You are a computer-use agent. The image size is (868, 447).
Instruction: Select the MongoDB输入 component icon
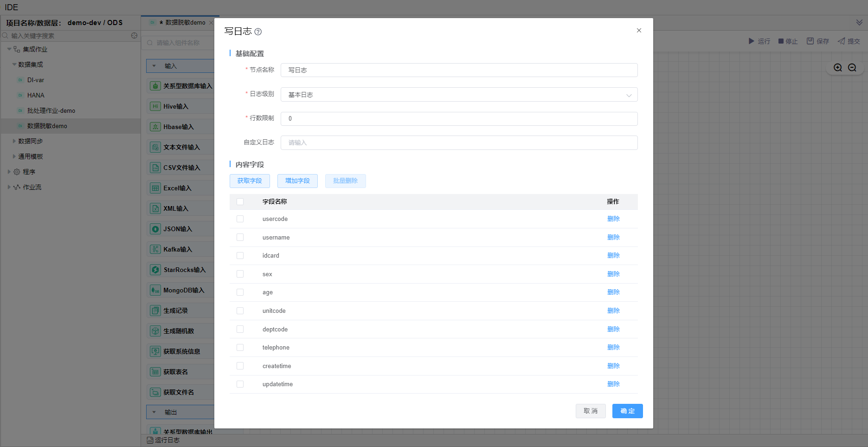[155, 290]
